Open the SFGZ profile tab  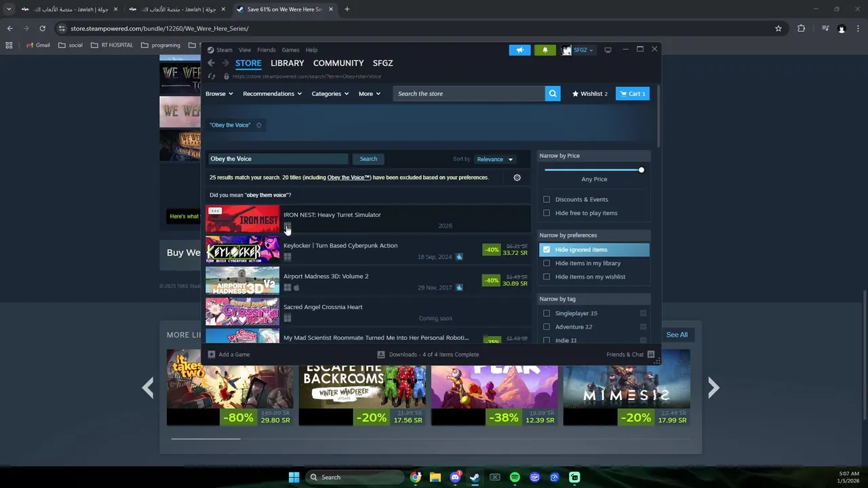point(382,63)
